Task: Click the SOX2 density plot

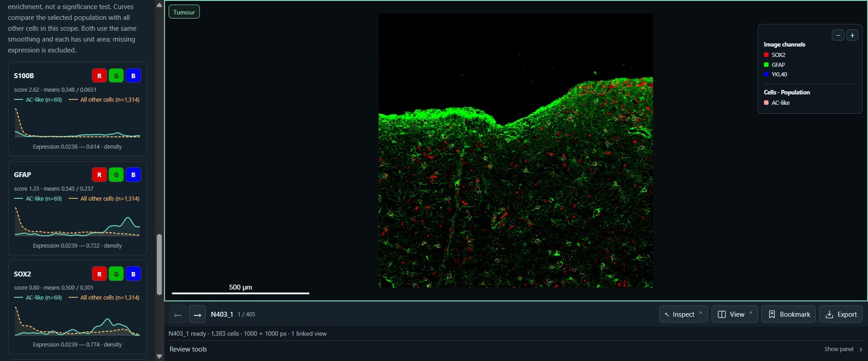Action: pyautogui.click(x=77, y=321)
